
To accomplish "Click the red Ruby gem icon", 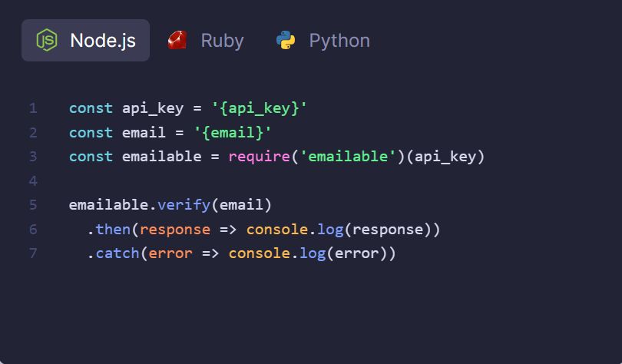I will pos(177,40).
